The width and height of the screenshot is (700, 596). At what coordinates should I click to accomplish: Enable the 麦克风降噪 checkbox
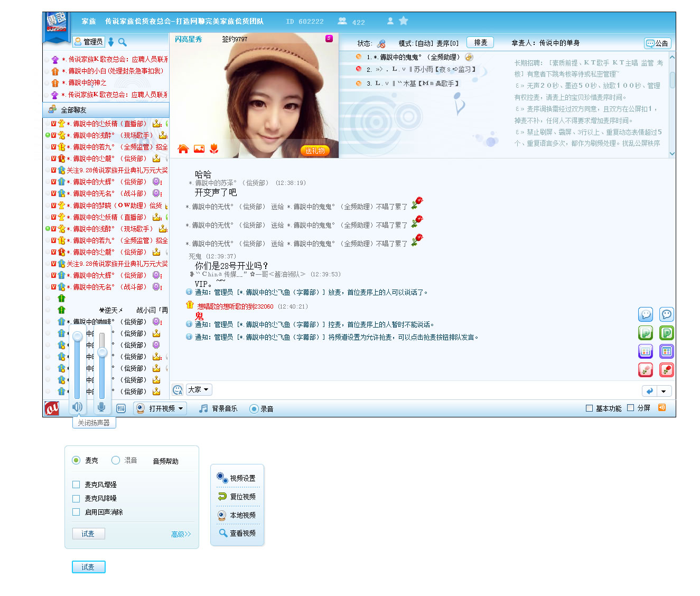click(76, 498)
